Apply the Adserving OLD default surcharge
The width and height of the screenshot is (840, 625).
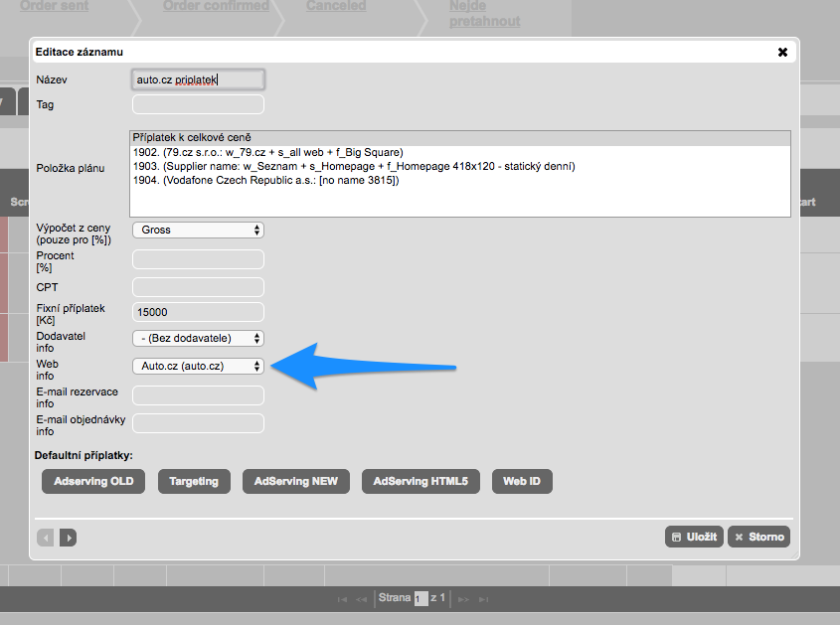93,482
